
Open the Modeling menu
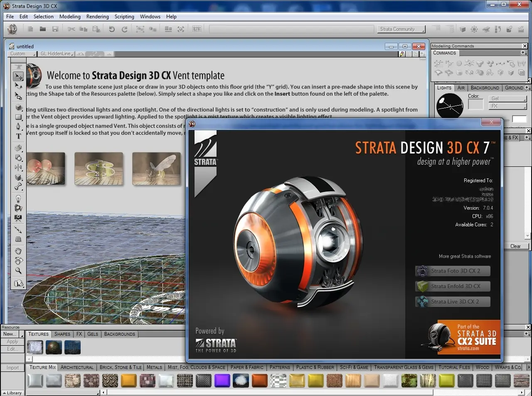70,17
